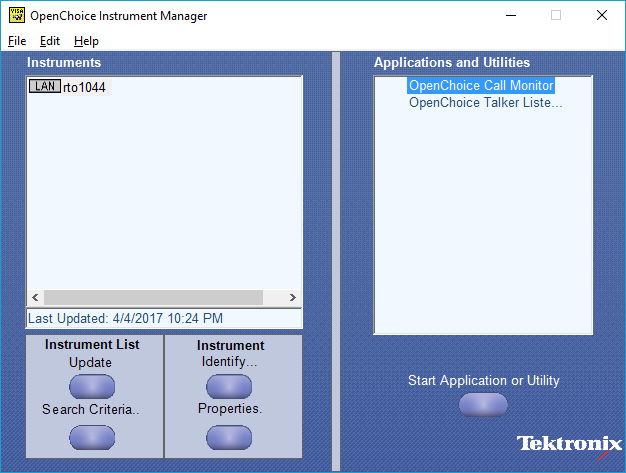Click the LAN badge icon beside rto1044
The image size is (626, 473).
pos(45,86)
